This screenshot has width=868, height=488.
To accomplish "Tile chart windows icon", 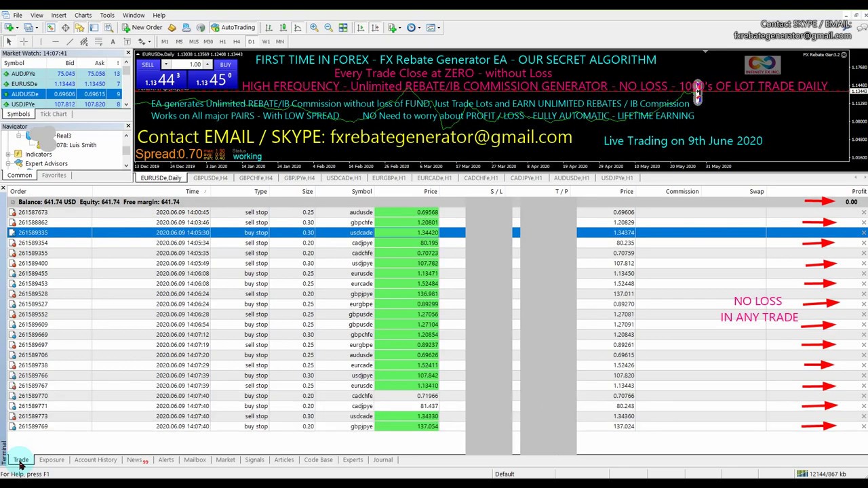I will coord(343,28).
